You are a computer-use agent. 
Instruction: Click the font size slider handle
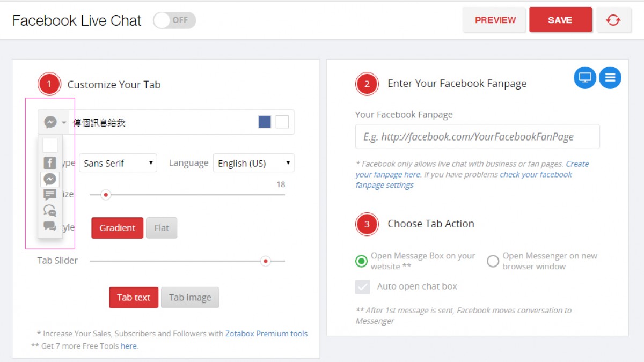coord(106,195)
